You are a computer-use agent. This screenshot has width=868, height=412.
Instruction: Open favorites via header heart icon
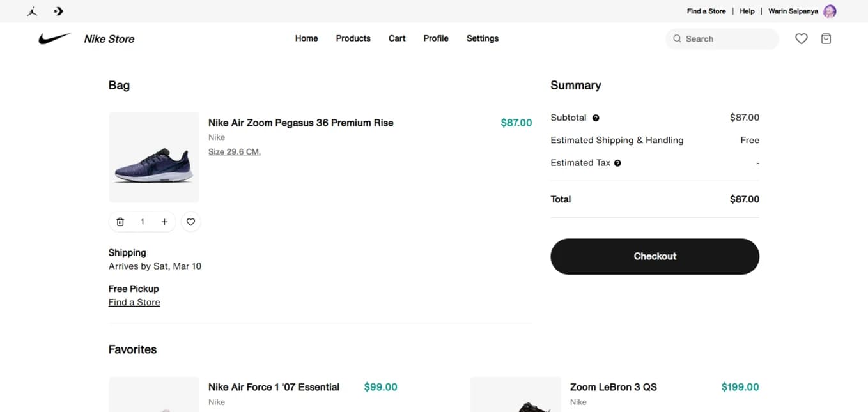[x=802, y=39]
